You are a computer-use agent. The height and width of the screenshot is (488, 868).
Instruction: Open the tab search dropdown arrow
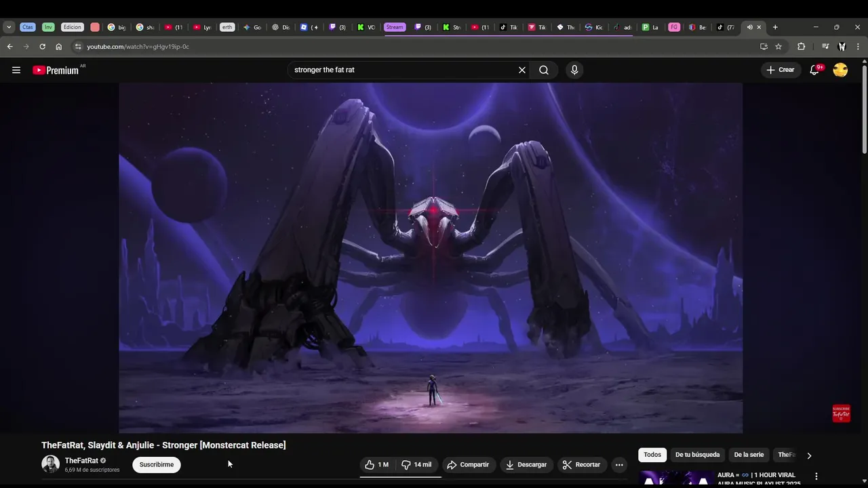(x=9, y=27)
